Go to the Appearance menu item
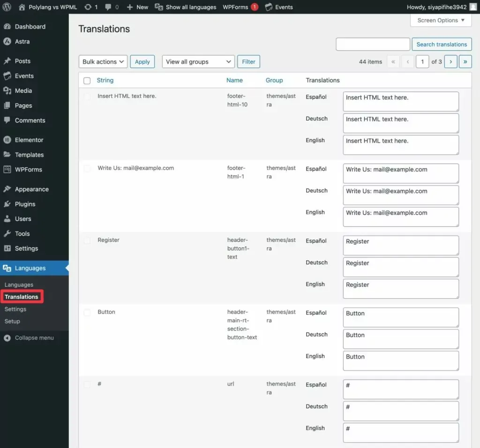This screenshot has height=448, width=480. 31,189
